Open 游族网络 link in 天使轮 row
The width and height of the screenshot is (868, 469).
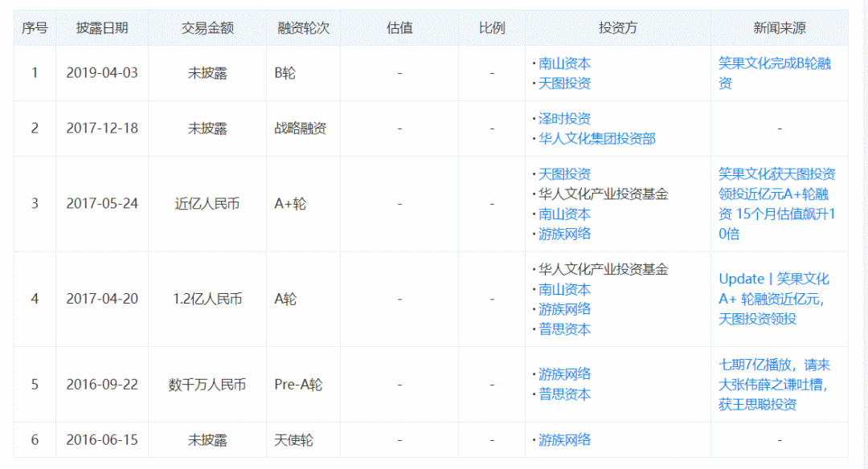coord(564,440)
